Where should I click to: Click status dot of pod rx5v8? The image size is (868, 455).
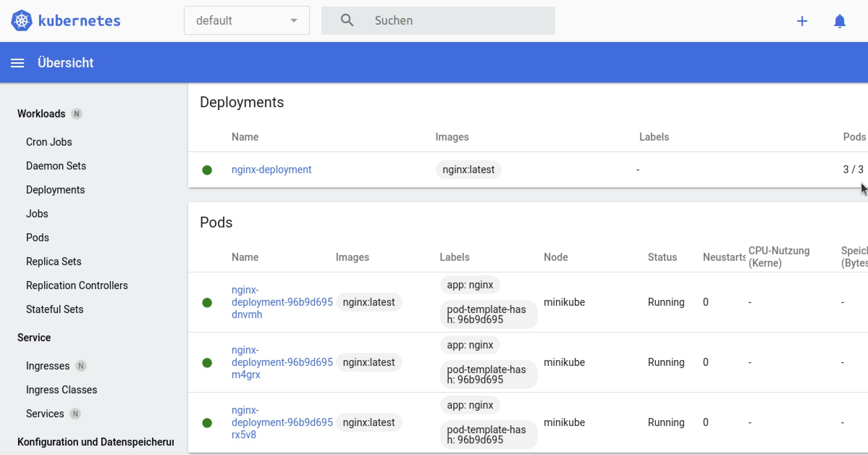(x=207, y=423)
